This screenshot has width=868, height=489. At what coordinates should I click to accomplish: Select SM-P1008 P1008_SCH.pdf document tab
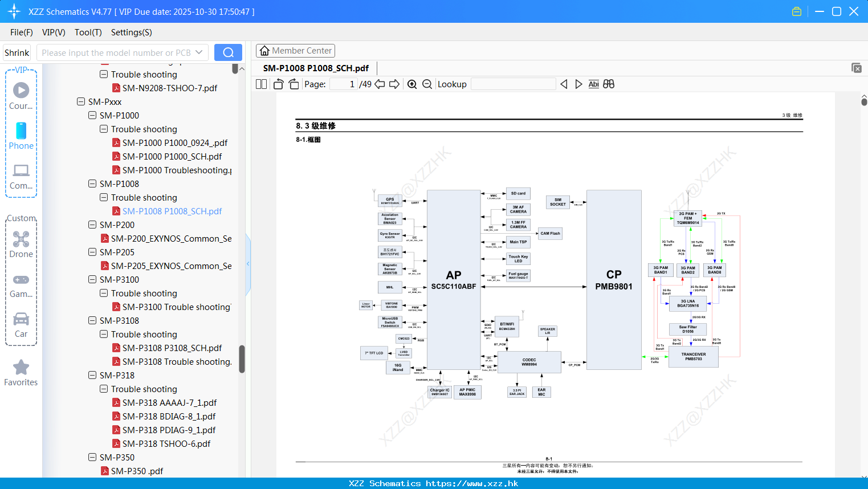316,68
